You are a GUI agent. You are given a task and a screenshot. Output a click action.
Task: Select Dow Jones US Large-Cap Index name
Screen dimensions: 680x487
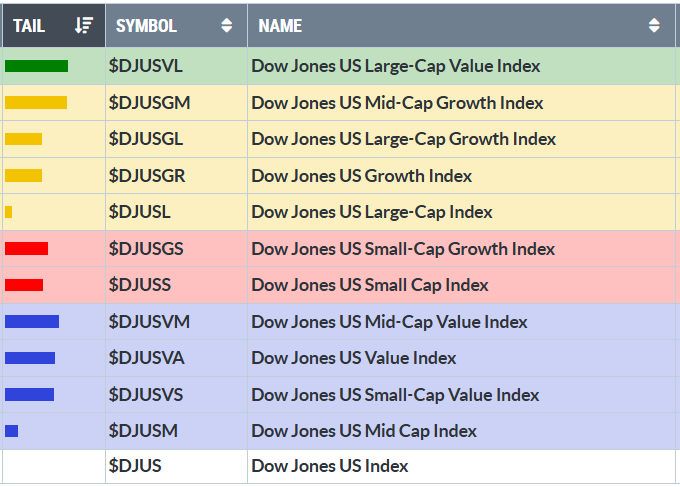(372, 212)
